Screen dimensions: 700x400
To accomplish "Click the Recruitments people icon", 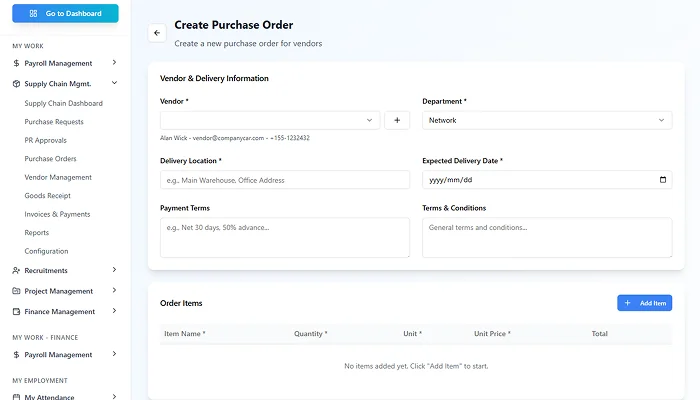I will coord(17,270).
